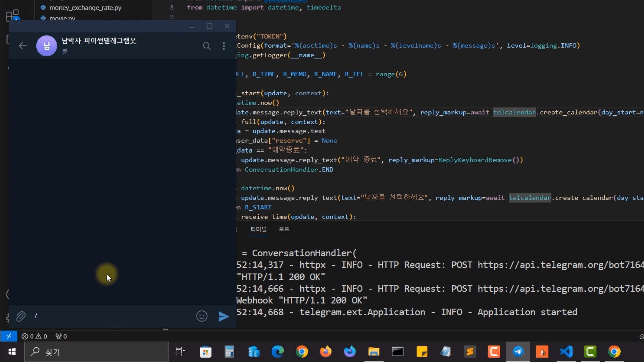Open the VS Code Extensions view
644x362 pixels.
point(12,15)
